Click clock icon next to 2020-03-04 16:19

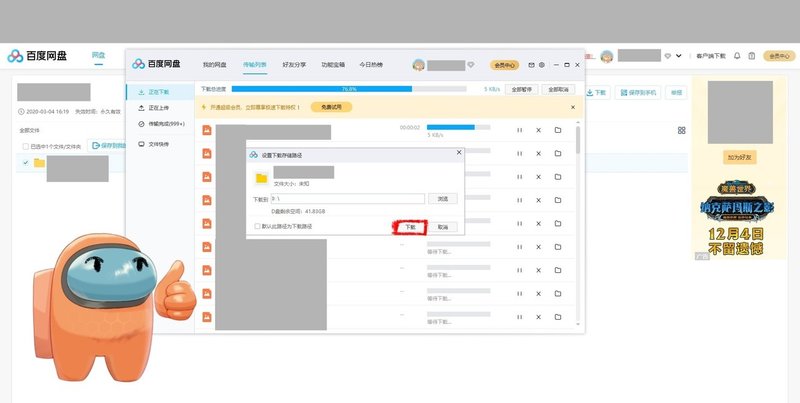coord(21,111)
